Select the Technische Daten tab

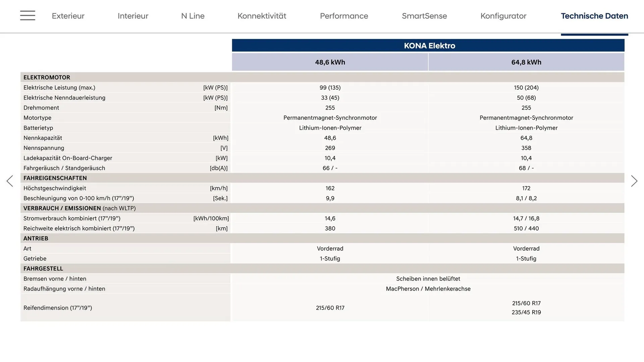(594, 16)
